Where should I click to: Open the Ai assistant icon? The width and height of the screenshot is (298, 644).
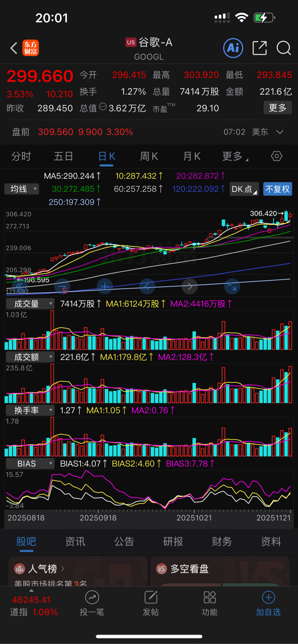coord(233,48)
